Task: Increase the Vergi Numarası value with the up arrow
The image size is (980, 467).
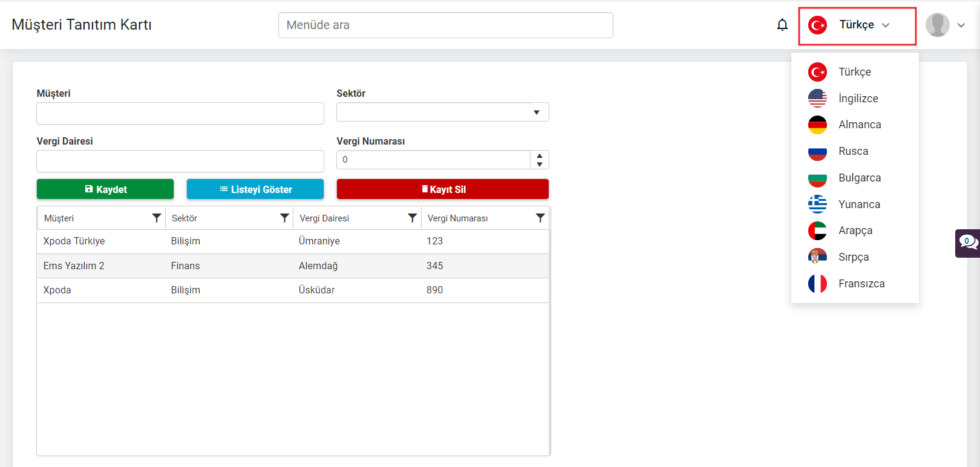Action: pyautogui.click(x=540, y=155)
